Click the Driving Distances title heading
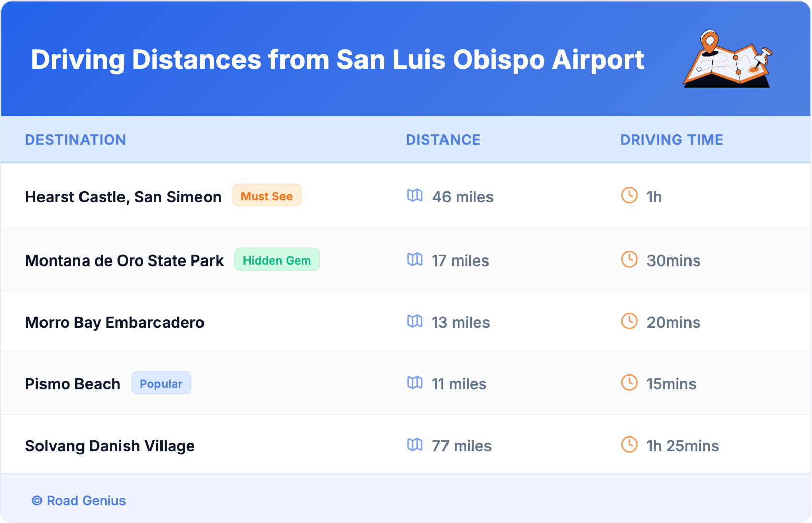Screen dimensions: 812x523 [338, 60]
